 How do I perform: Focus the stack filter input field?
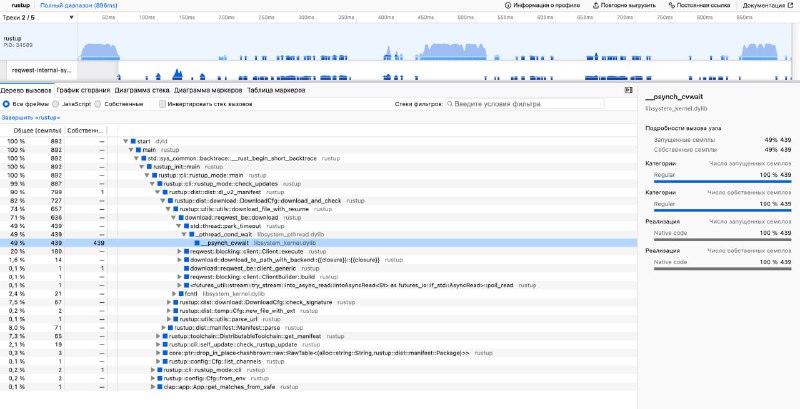(524, 104)
